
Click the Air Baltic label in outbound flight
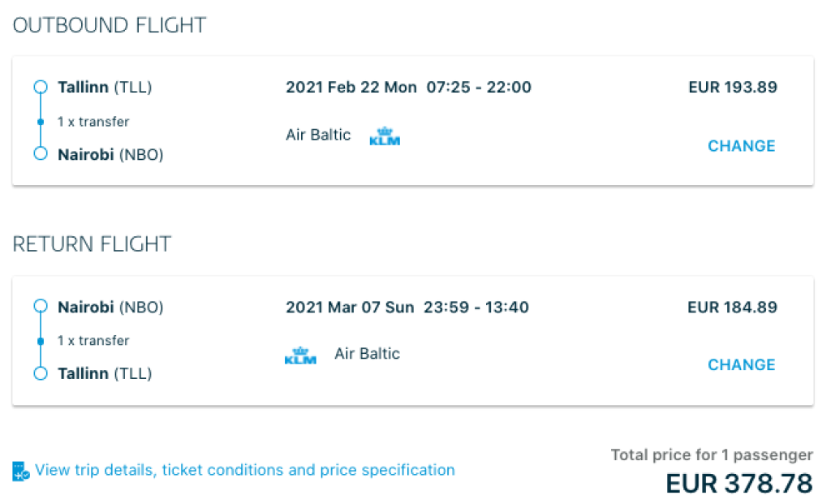coord(318,135)
